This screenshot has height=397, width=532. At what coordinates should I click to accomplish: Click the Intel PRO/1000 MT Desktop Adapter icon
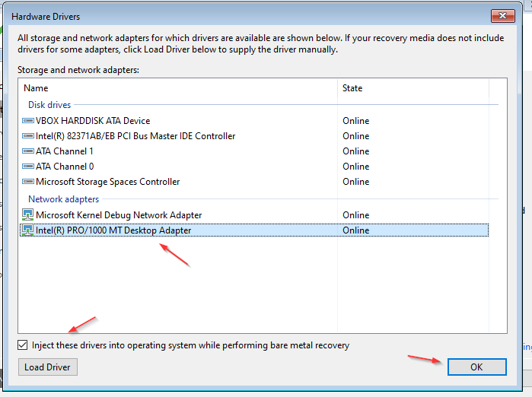[28, 230]
